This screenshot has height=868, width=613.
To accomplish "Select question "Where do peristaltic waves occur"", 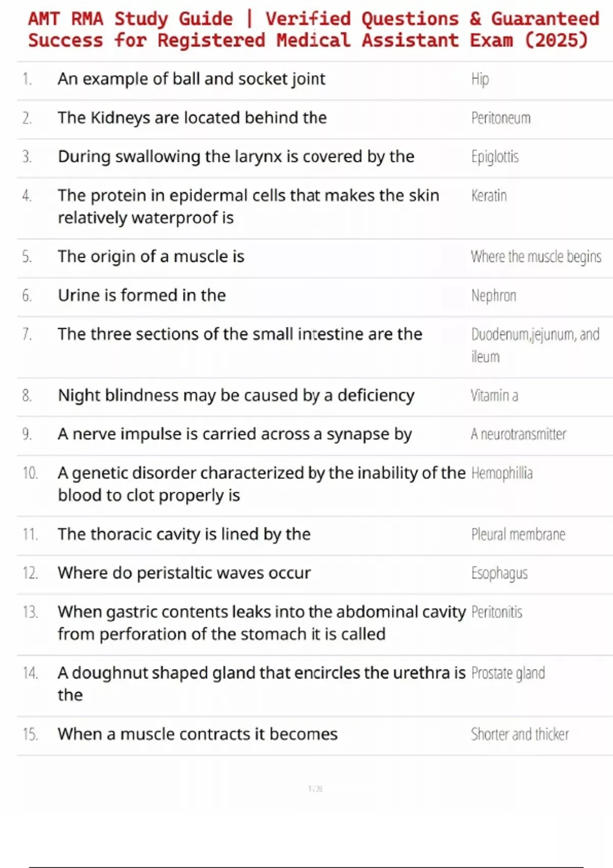I will tap(184, 573).
